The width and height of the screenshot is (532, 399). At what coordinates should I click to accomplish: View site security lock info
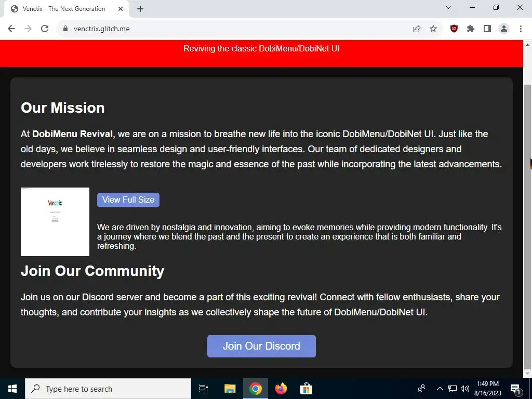coord(65,29)
